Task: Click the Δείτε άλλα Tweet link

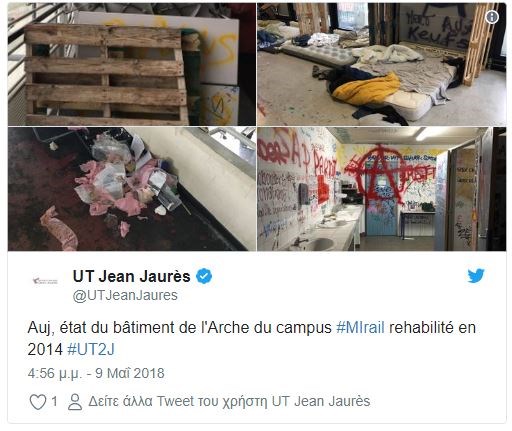Action: [x=229, y=401]
